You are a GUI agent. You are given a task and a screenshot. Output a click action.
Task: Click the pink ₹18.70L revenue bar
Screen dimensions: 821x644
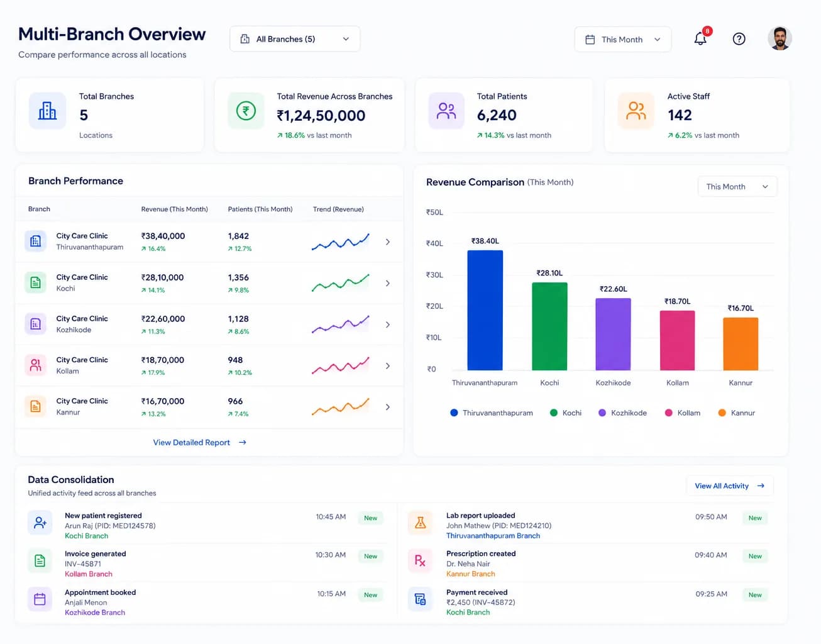pyautogui.click(x=677, y=340)
